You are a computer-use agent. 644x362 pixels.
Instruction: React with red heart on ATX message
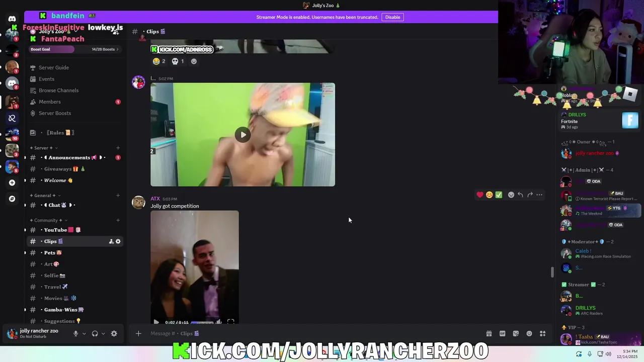point(480,195)
